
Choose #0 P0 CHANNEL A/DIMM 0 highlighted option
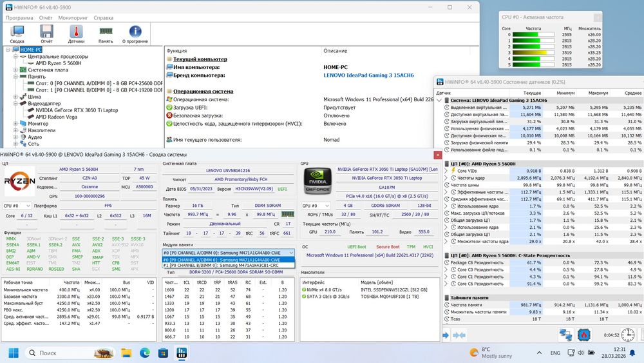229,260
